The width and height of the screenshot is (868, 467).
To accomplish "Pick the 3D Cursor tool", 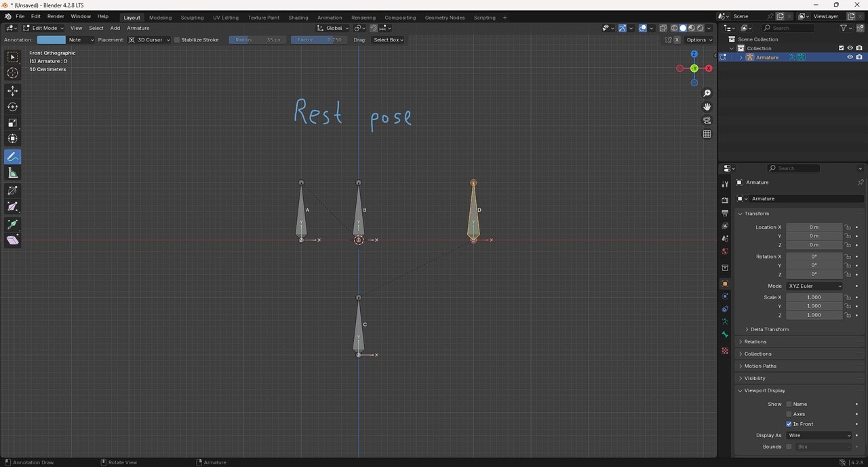I will point(12,73).
